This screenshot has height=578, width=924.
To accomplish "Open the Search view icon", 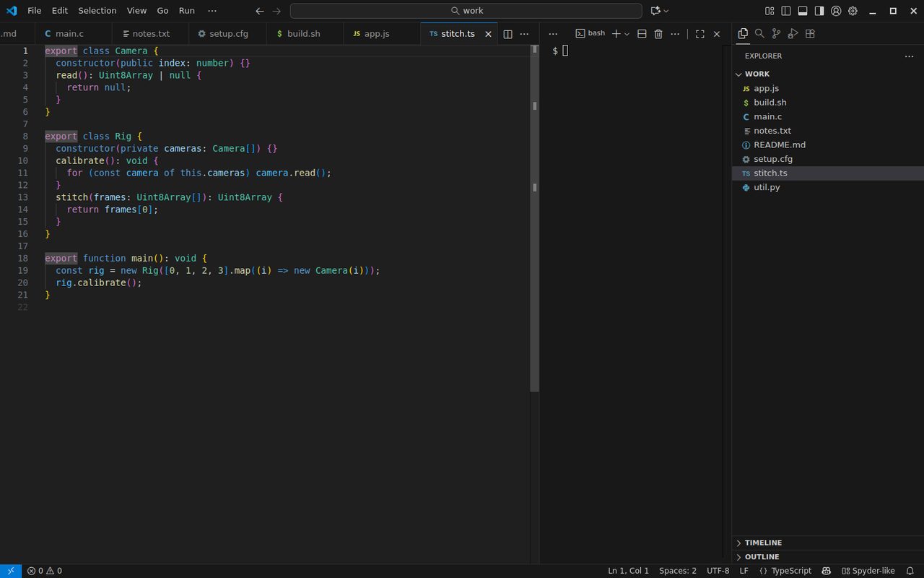I will (759, 33).
